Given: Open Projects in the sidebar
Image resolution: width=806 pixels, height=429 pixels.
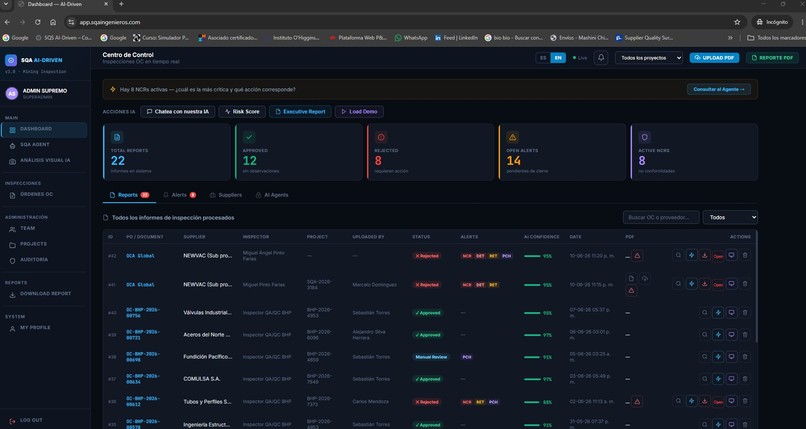Looking at the screenshot, I should pyautogui.click(x=44, y=244).
